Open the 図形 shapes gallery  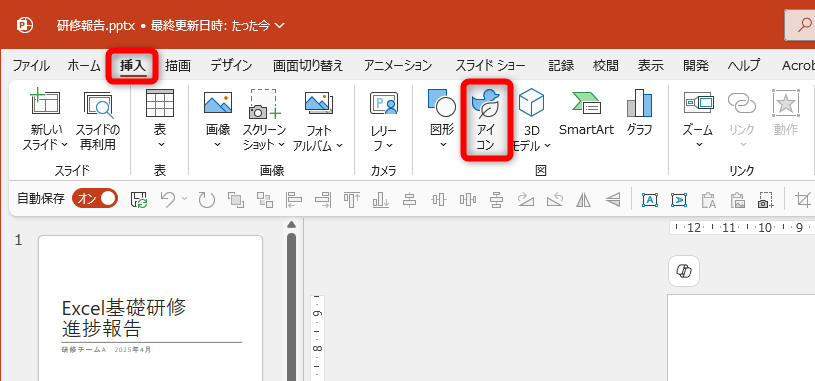(442, 120)
